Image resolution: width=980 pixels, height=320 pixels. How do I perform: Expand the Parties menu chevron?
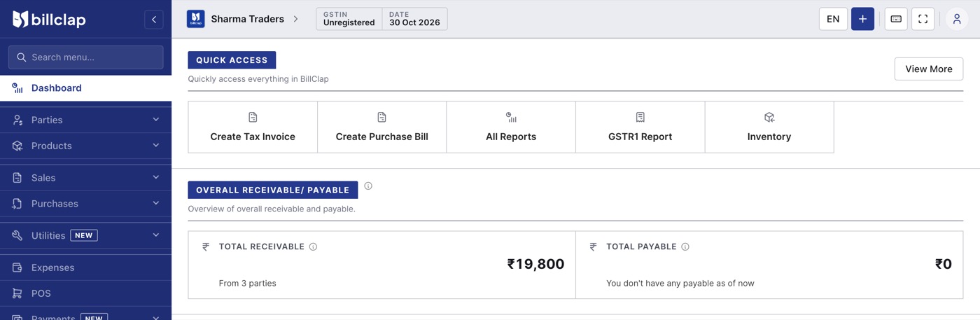(155, 120)
